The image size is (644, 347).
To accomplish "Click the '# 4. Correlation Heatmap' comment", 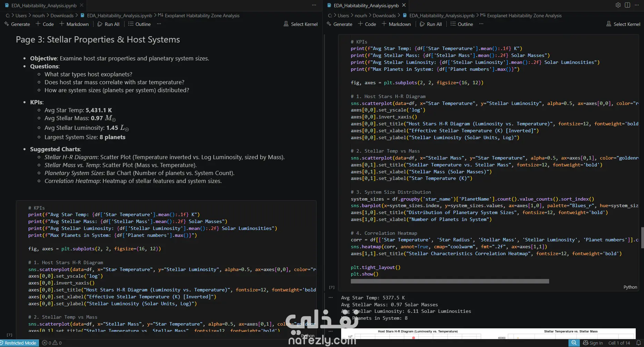I will (384, 233).
